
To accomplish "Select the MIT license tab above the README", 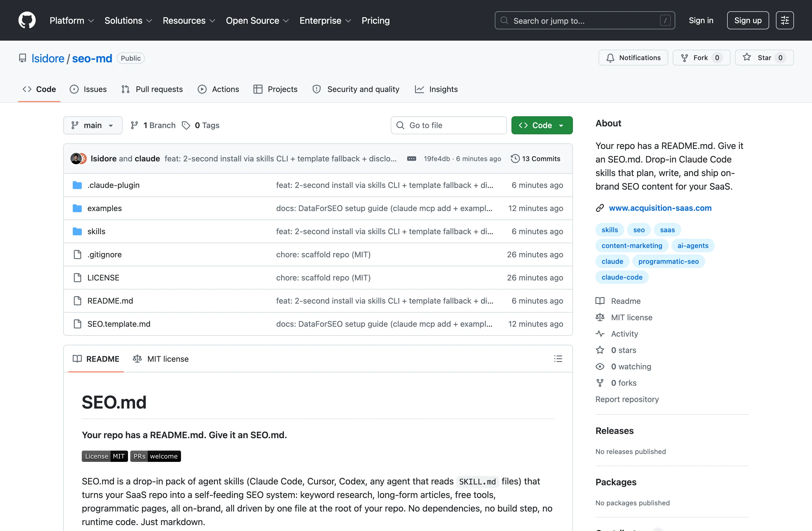I will [161, 359].
